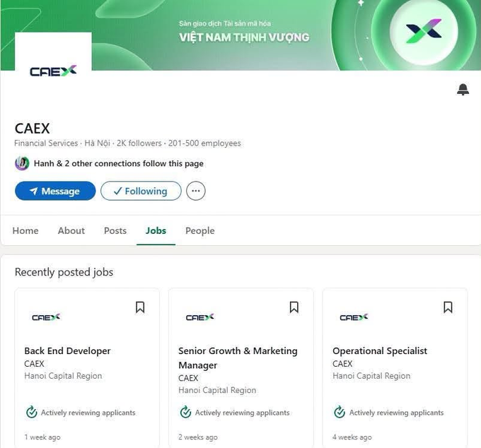481x448 pixels.
Task: Click '2 weeks ago' on Senior Growth card
Action: point(198,437)
